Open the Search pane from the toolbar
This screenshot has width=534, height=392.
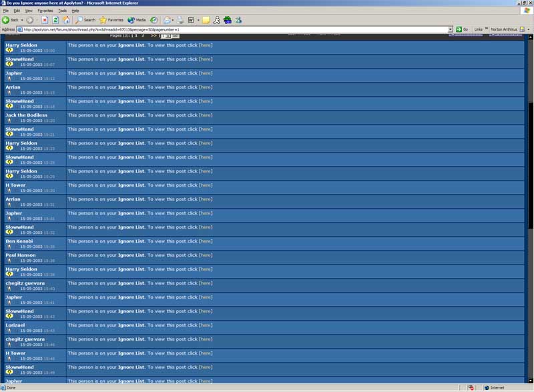pos(85,20)
